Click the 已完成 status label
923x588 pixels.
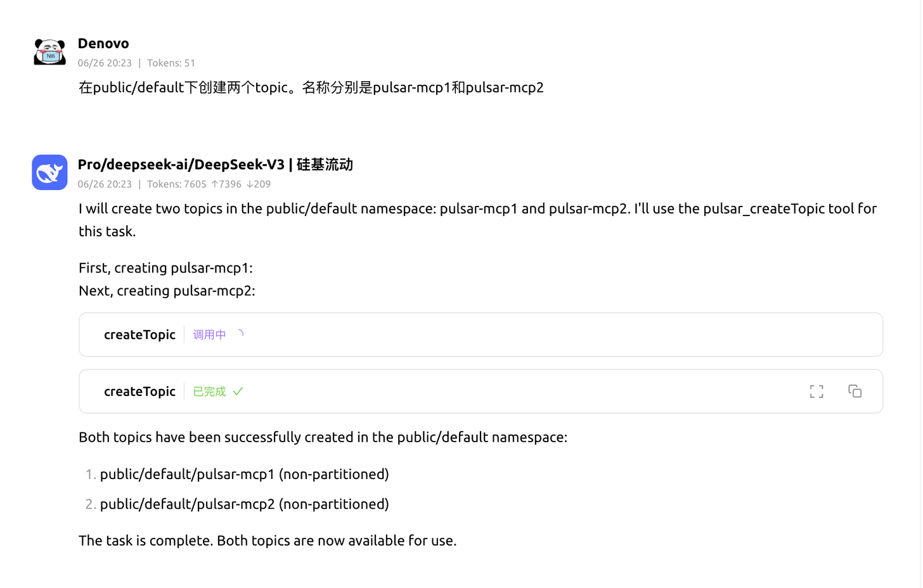click(x=209, y=392)
